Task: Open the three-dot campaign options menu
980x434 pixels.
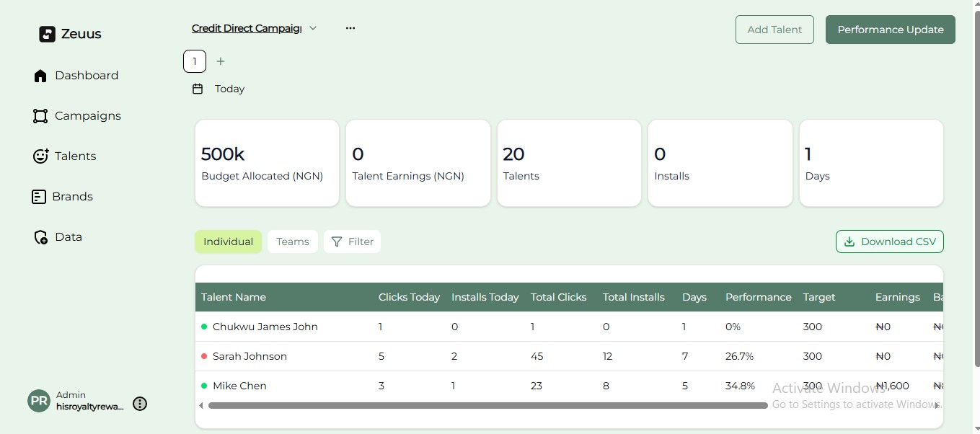Action: 350,29
